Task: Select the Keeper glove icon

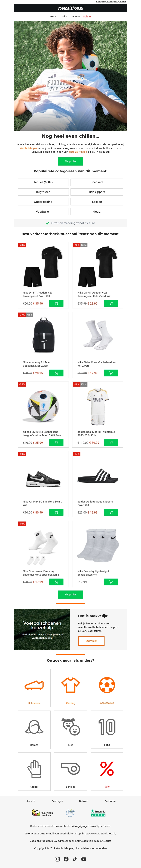Action: pos(34,769)
